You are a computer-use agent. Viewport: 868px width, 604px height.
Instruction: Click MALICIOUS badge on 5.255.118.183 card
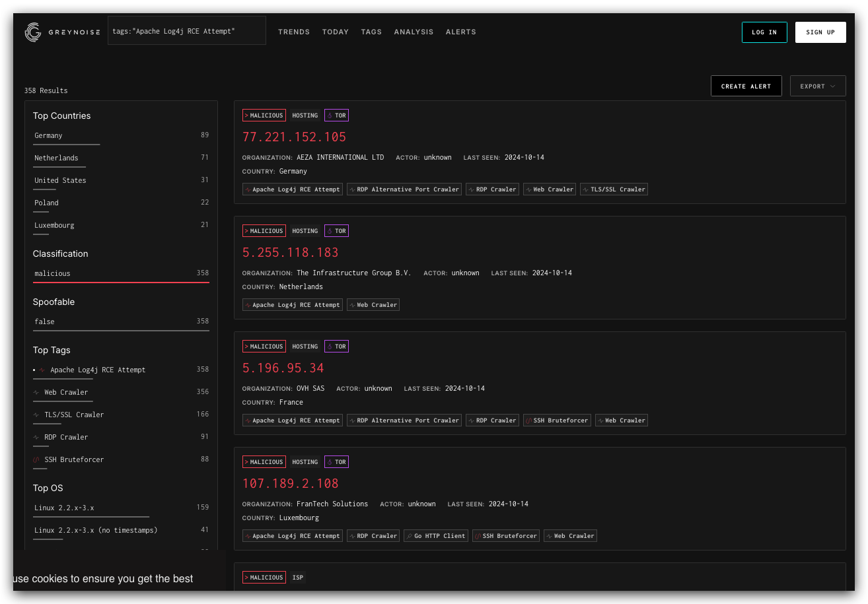click(264, 231)
